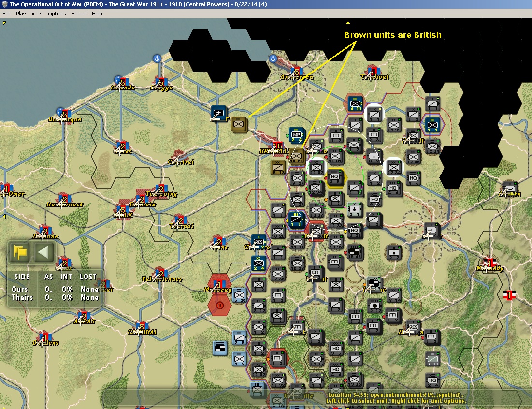532x409 pixels.
Task: Click the top-left corner scroll arrow
Action: (x=4, y=23)
